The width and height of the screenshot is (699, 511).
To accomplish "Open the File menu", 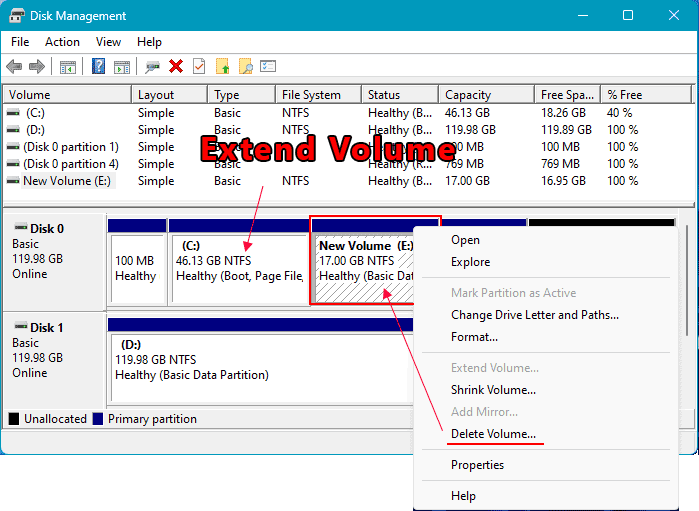I will click(x=20, y=42).
